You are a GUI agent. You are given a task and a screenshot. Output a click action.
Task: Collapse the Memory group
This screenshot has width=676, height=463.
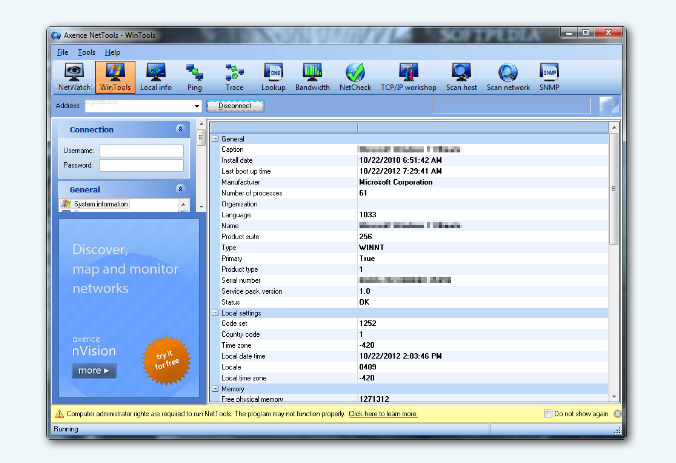(x=215, y=389)
